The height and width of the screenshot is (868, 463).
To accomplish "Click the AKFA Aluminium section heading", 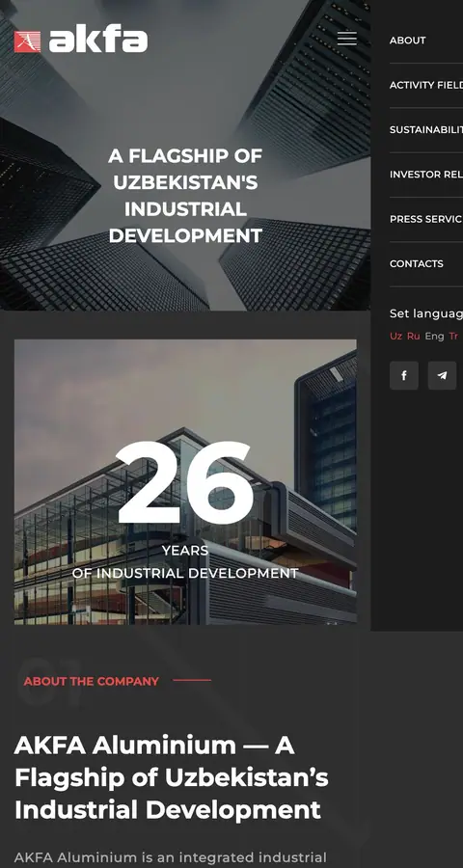I will pos(172,777).
